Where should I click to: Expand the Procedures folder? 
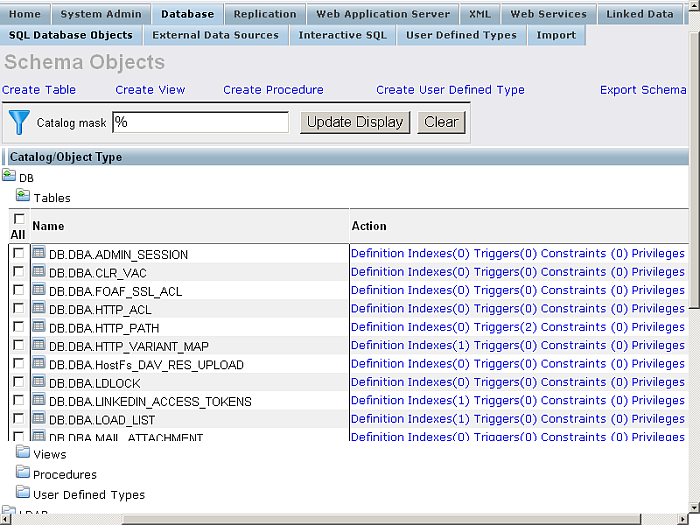23,472
